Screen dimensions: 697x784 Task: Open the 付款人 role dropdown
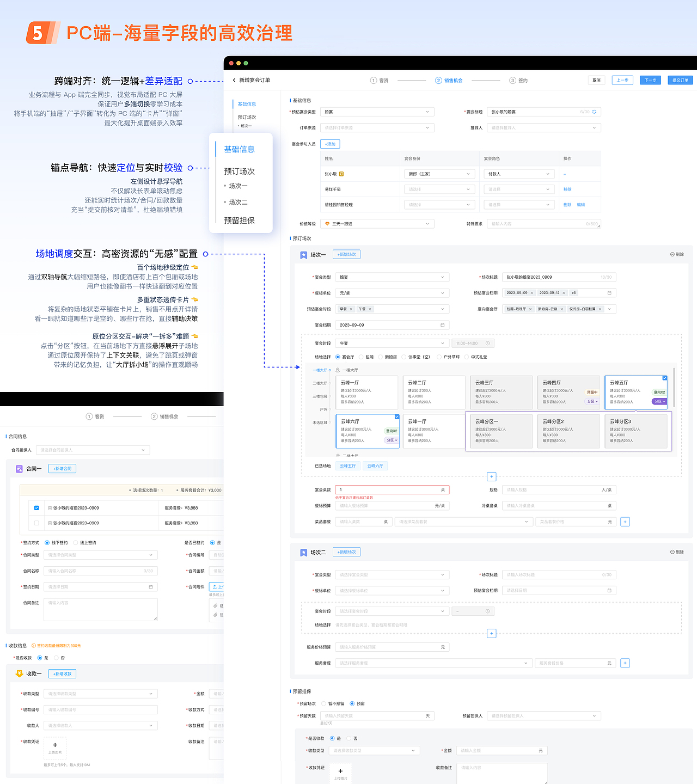click(519, 174)
